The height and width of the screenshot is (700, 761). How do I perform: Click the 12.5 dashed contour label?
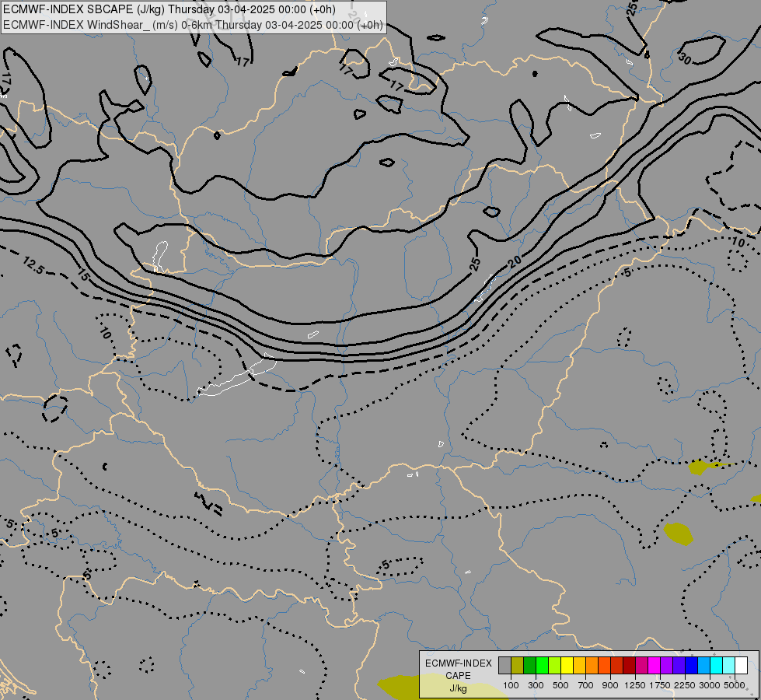[33, 264]
